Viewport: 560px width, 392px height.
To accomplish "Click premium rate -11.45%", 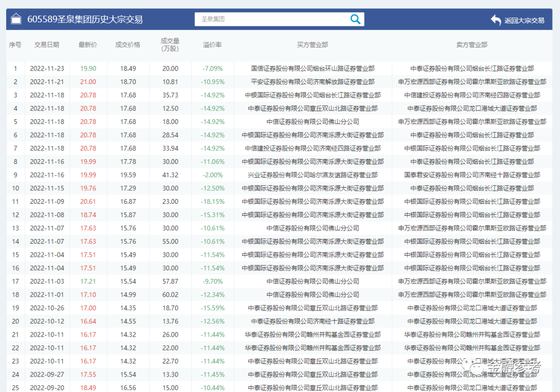I will click(x=213, y=374).
